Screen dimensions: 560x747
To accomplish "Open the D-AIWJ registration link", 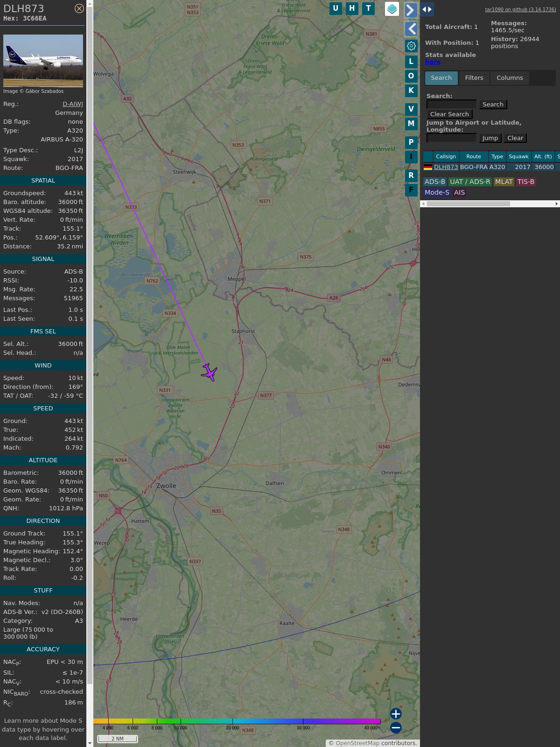I will (x=73, y=104).
